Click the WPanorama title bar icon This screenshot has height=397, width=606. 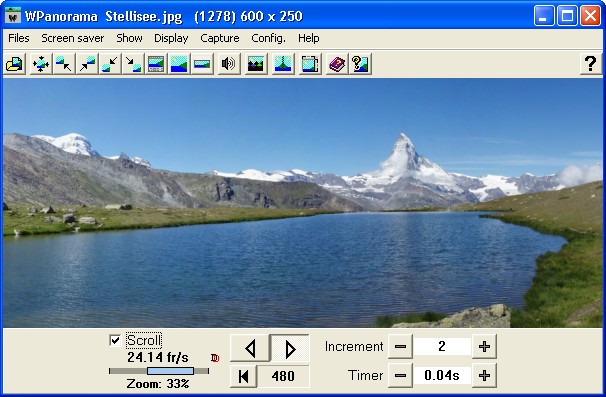click(13, 16)
